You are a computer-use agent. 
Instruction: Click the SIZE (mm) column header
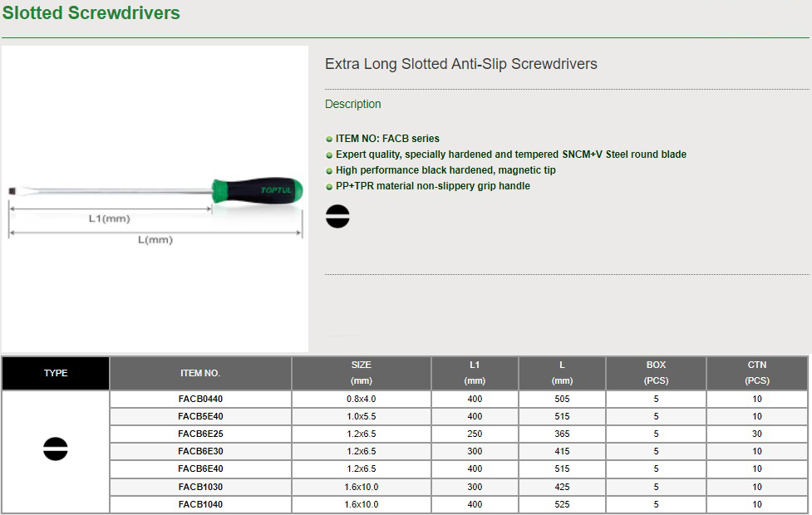(x=362, y=373)
